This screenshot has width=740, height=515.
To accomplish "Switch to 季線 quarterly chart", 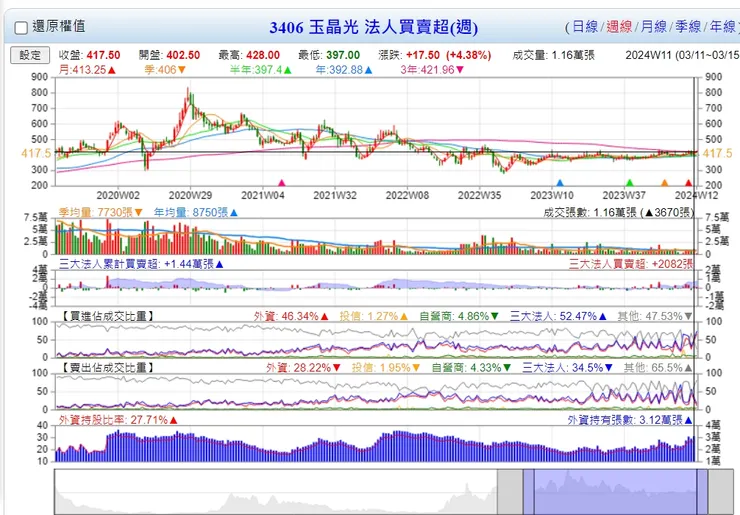I will (x=688, y=26).
